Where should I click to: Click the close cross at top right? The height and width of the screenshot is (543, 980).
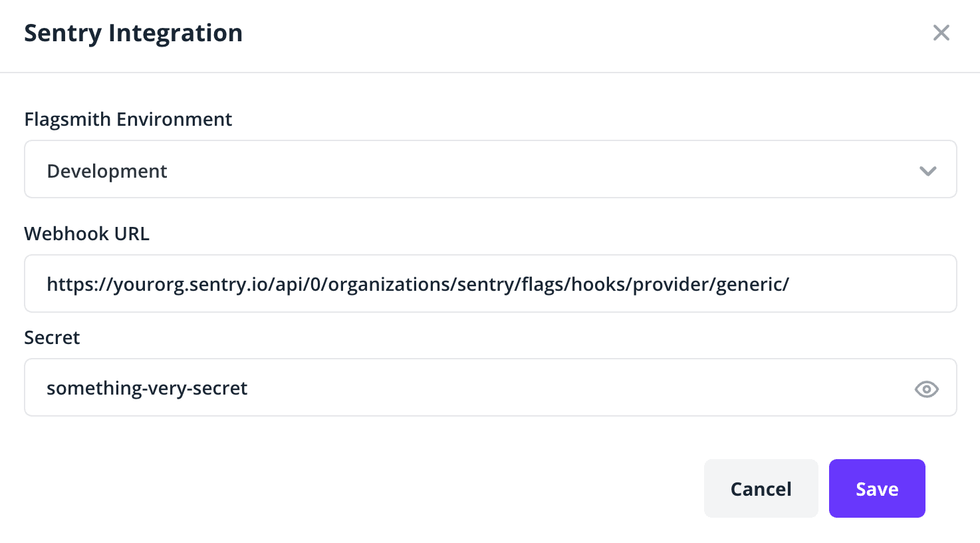click(941, 33)
